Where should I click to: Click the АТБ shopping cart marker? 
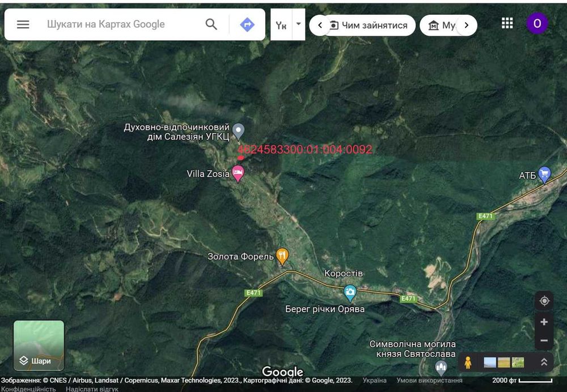point(544,175)
